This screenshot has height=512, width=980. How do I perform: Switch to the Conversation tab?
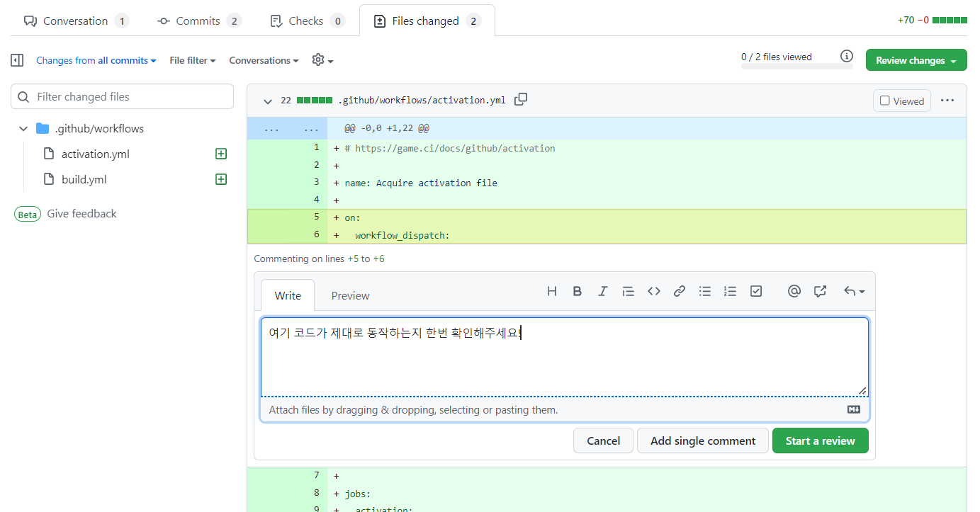pos(76,21)
